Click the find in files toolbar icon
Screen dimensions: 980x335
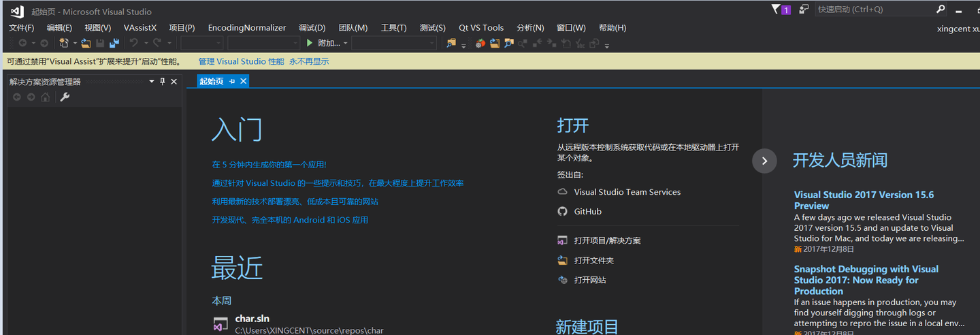(x=451, y=43)
